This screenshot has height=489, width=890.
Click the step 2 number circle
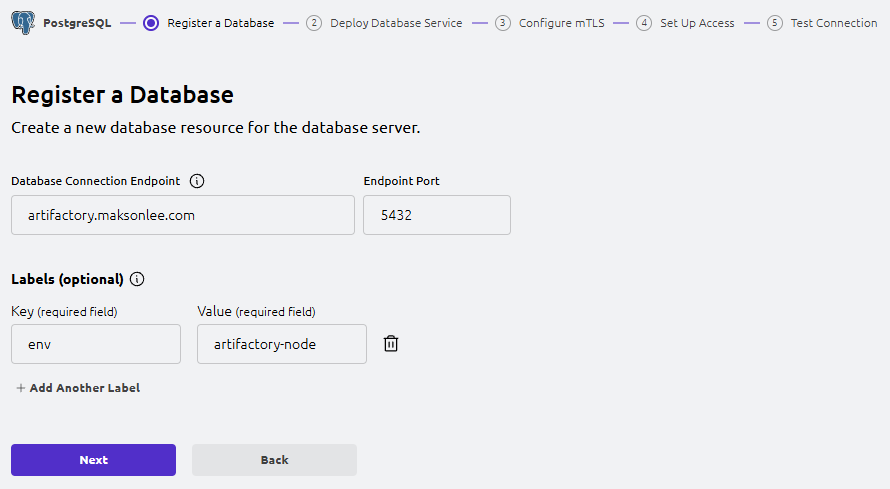point(314,23)
